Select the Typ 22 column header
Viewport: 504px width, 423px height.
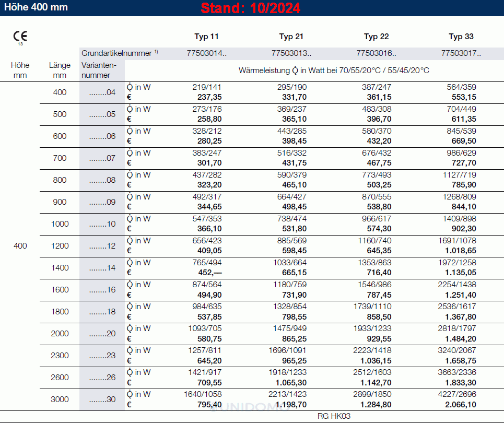tap(376, 37)
